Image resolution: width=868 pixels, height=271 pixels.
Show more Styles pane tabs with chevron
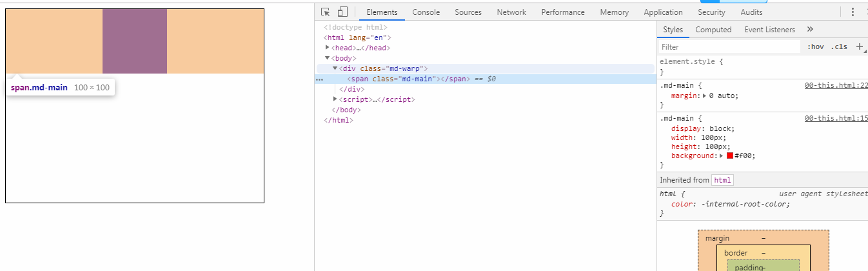[x=810, y=29]
